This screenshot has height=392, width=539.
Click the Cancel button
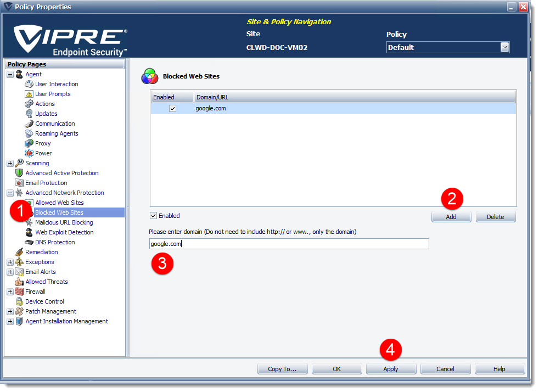tap(445, 369)
